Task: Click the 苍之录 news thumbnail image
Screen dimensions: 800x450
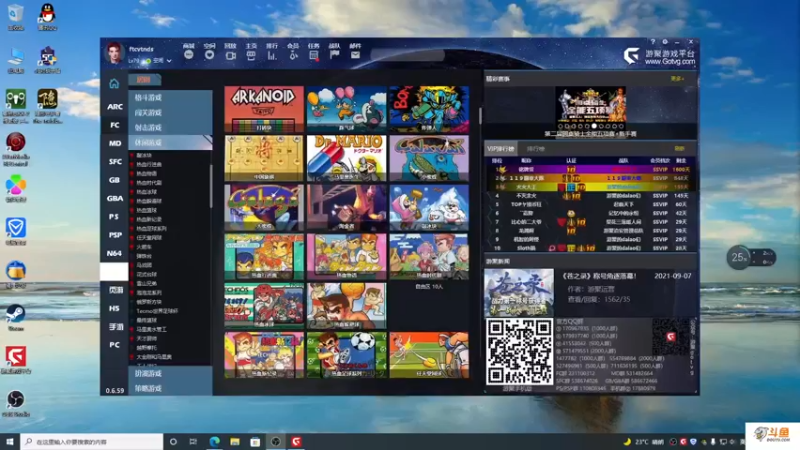Action: tap(518, 292)
